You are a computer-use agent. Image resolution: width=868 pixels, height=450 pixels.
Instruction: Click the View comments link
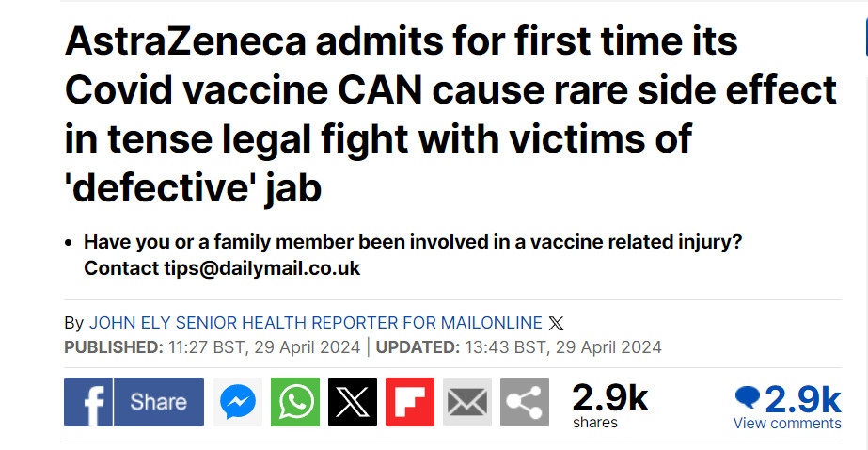coord(787,424)
